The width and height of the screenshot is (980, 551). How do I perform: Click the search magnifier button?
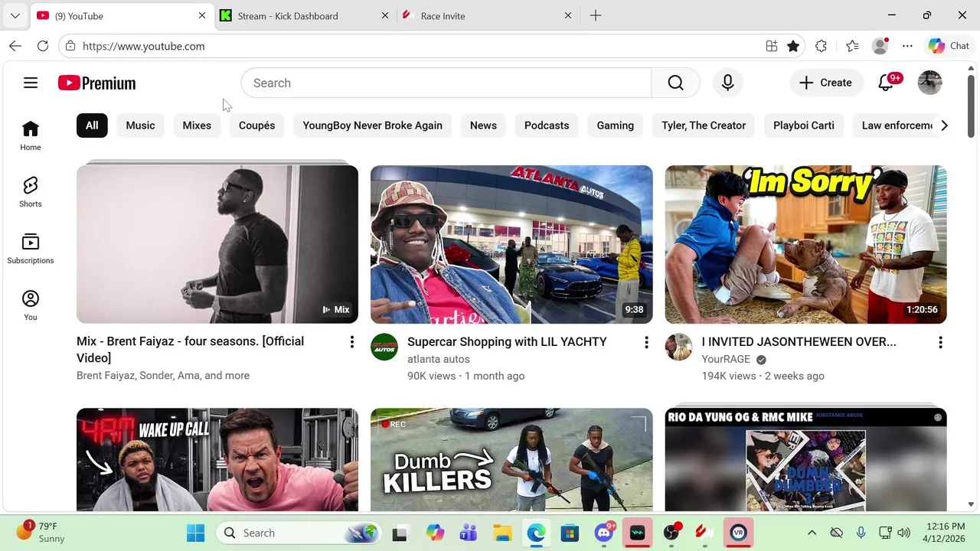[675, 83]
